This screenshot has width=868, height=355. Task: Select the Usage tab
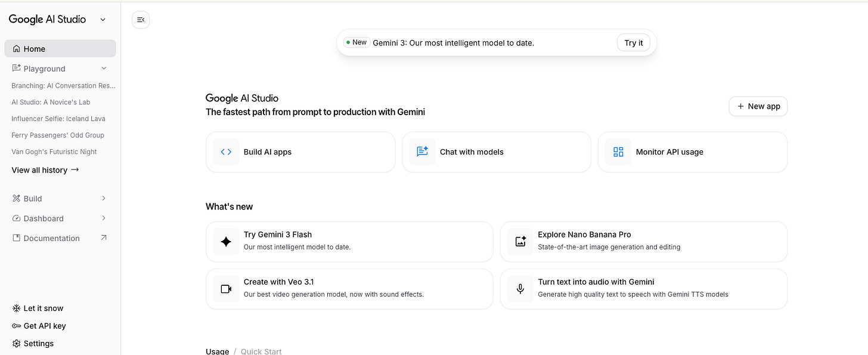click(218, 351)
